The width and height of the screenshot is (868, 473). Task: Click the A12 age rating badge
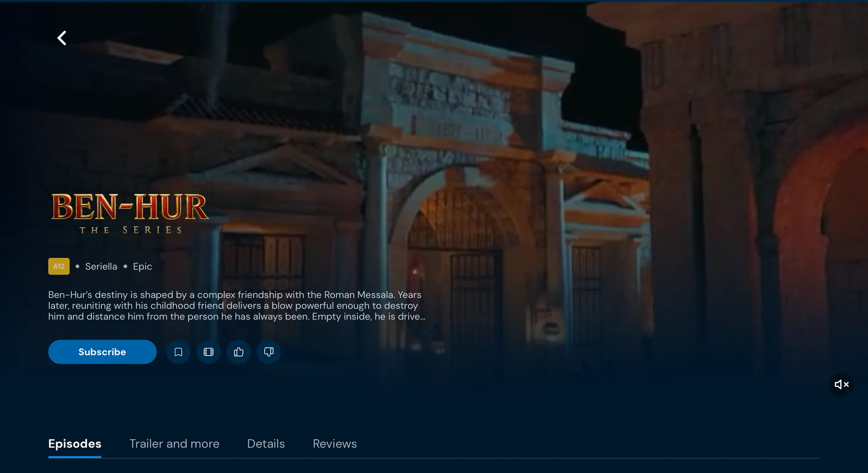pyautogui.click(x=59, y=266)
